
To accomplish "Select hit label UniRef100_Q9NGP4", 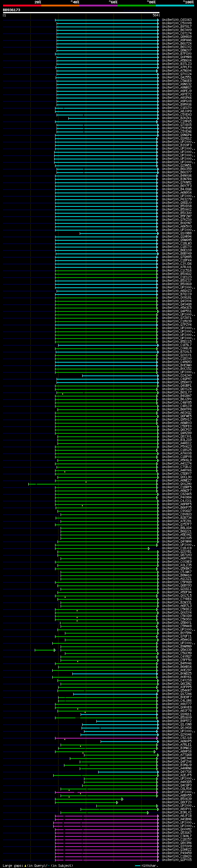I will click(177, 135).
